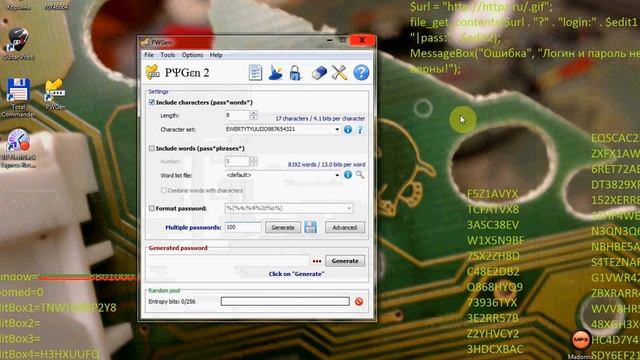The image size is (640, 360).
Task: Click the generated password text field
Action: click(x=229, y=261)
